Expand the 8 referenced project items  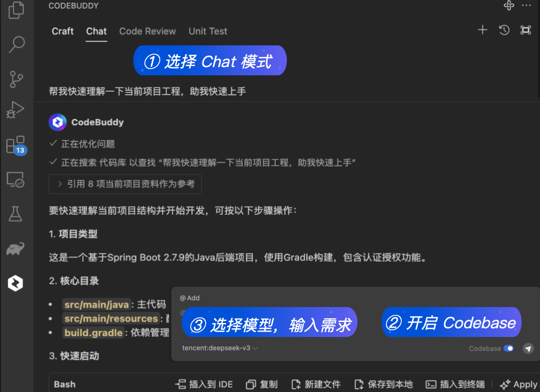click(125, 184)
